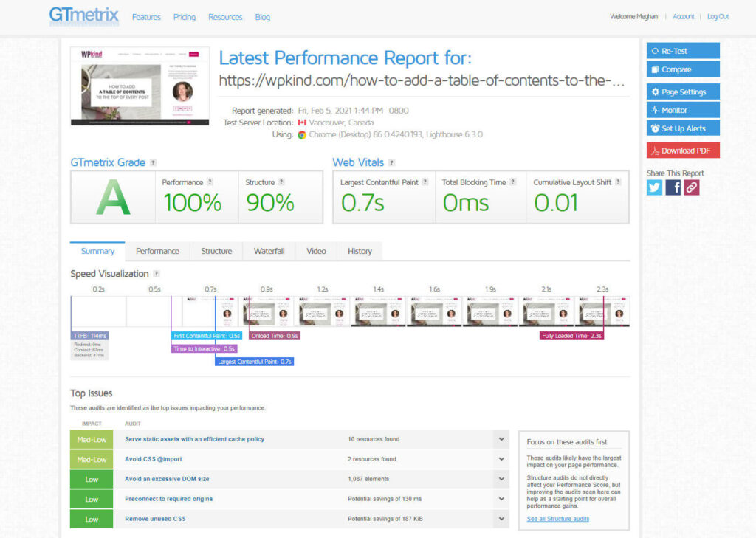The image size is (756, 538).
Task: Open Web Vitals help question mark
Action: pos(391,163)
